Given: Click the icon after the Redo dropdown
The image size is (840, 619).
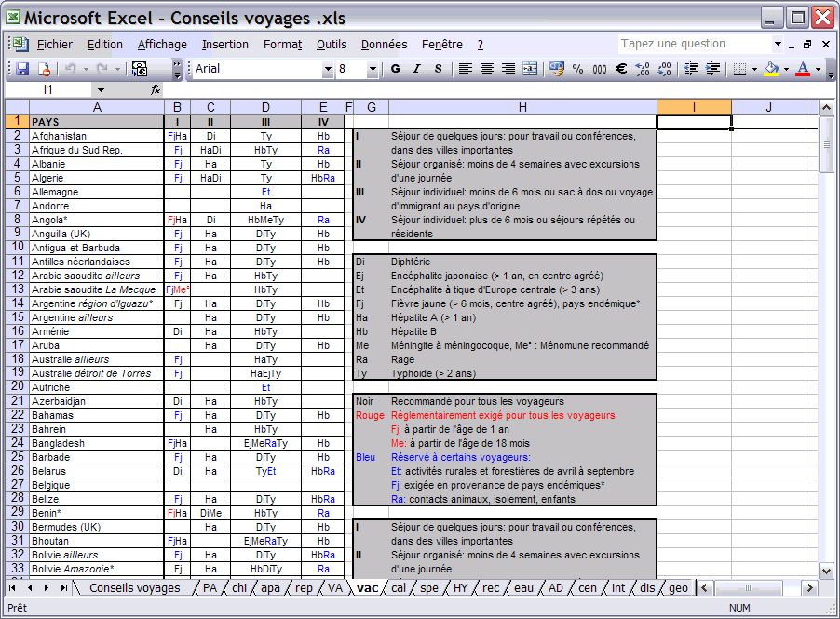Looking at the screenshot, I should pos(140,69).
